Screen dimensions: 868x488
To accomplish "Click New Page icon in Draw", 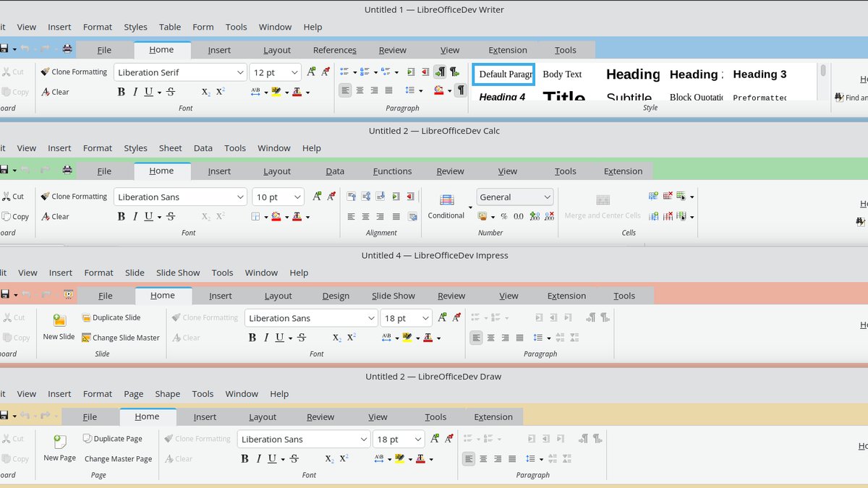I will pos(59,441).
